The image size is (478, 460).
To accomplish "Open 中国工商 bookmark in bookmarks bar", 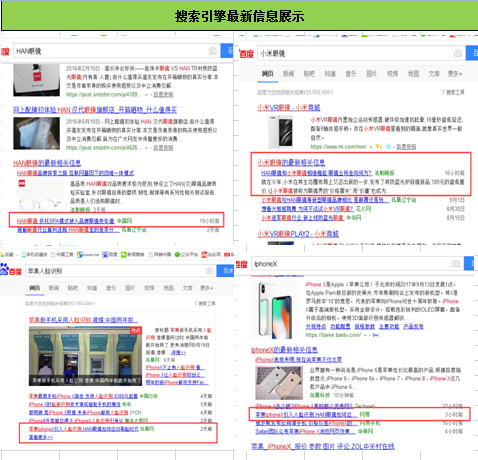I will point(62,255).
